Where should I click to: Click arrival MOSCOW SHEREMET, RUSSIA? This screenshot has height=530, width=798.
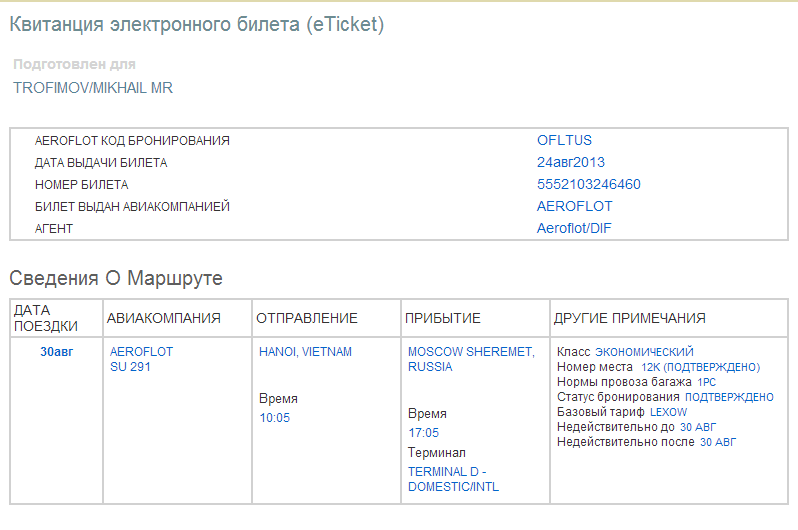(x=471, y=359)
